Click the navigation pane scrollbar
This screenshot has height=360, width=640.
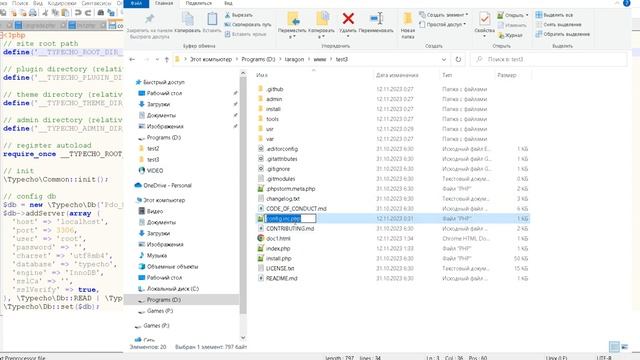pos(243,195)
